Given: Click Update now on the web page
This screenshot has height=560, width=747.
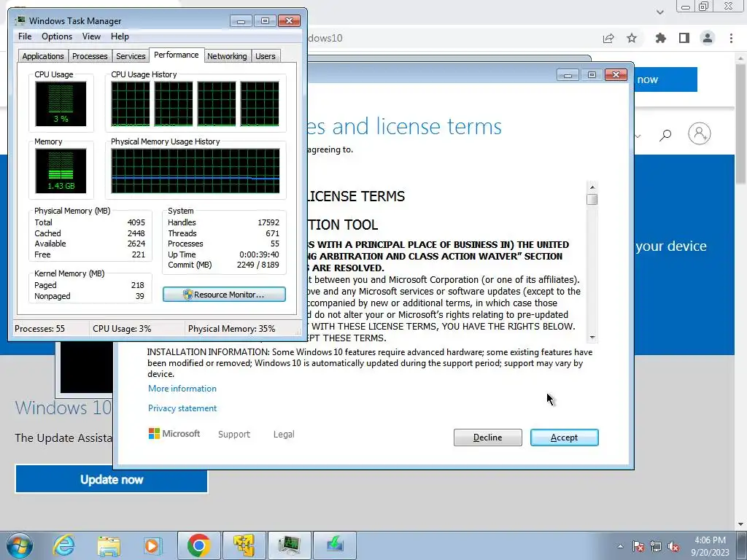Looking at the screenshot, I should 112,479.
